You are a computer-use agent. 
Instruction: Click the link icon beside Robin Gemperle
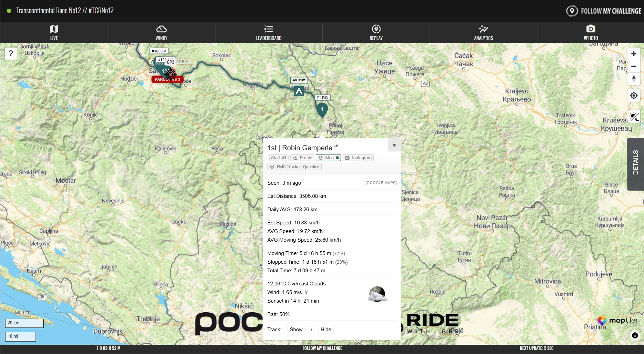[336, 145]
